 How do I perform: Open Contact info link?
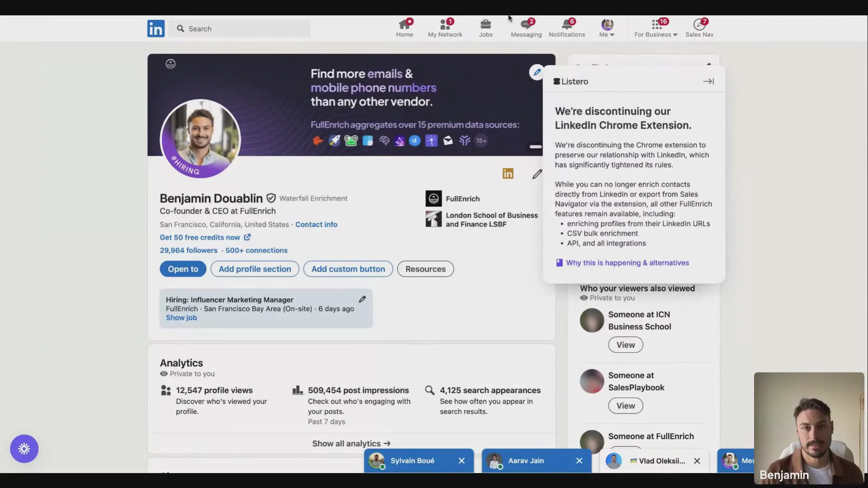coord(316,225)
